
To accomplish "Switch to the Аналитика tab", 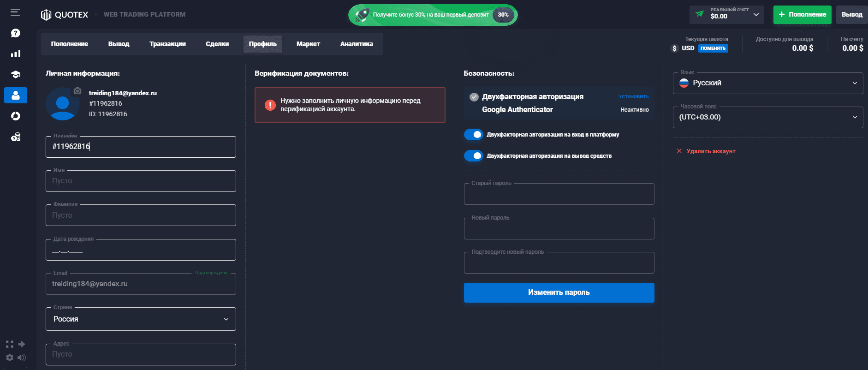I will (357, 44).
